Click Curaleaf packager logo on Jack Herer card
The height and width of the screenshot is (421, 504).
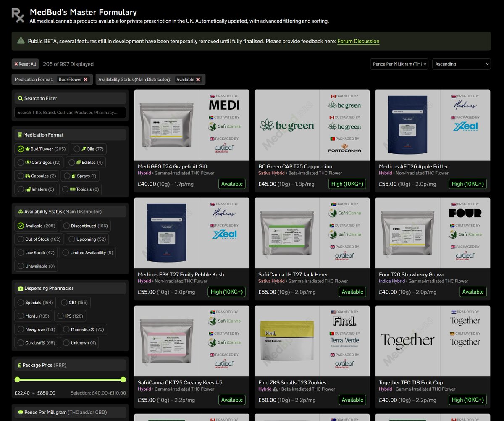click(x=345, y=256)
